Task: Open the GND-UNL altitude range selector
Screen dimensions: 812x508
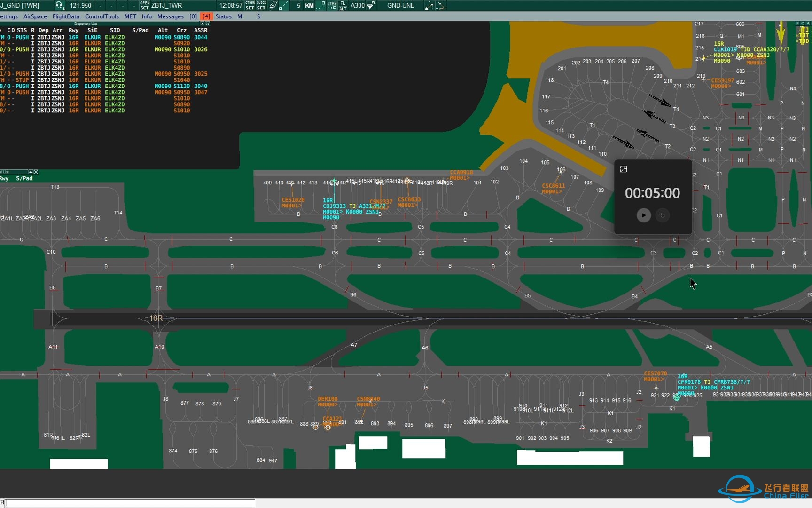Action: (400, 6)
